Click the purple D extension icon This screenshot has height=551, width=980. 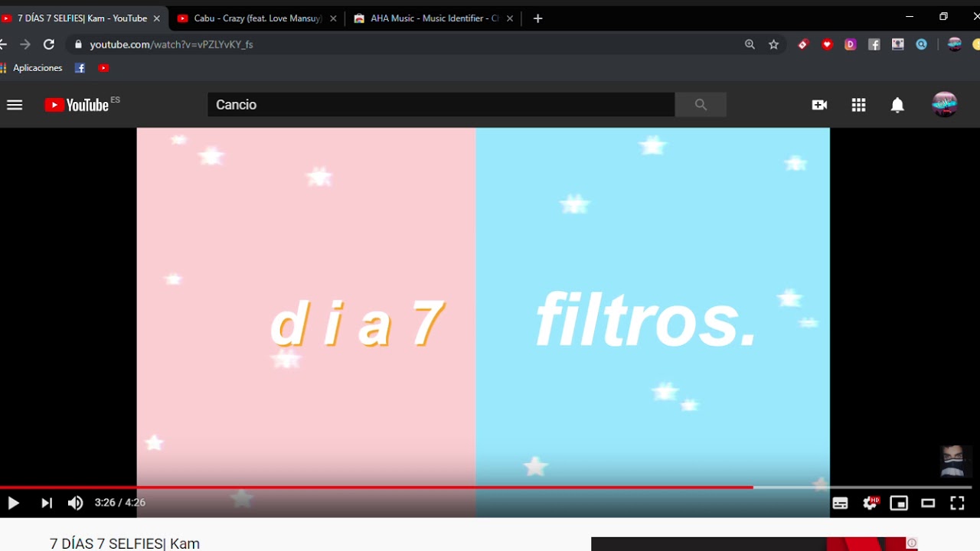tap(850, 44)
